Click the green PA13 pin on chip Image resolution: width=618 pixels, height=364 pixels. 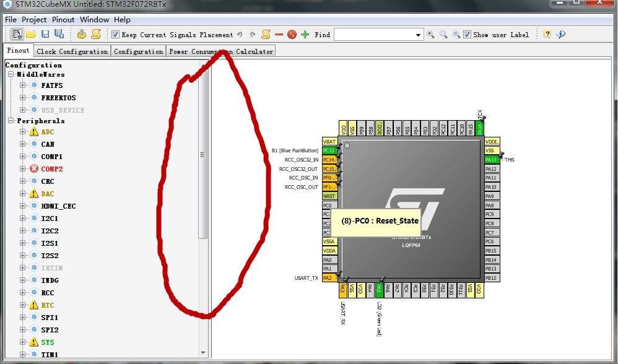[492, 160]
